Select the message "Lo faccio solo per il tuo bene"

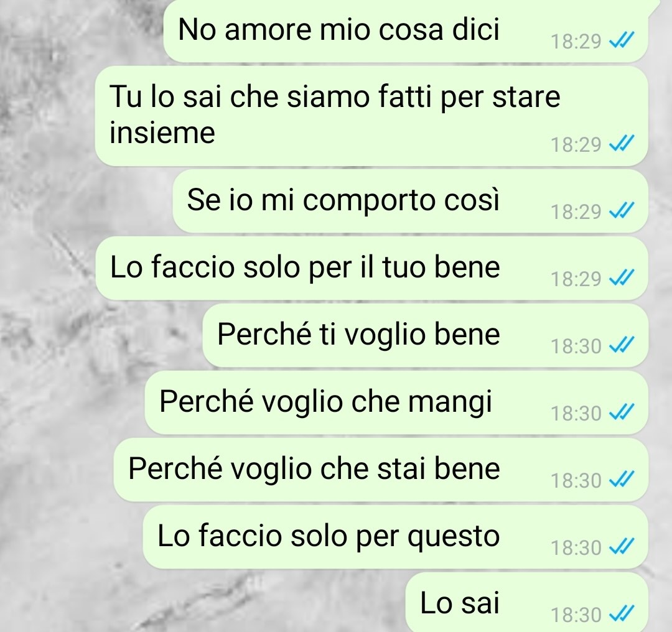pos(371,268)
